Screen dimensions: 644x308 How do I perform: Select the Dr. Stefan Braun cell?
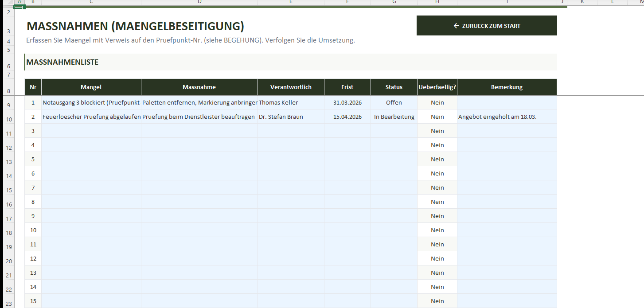291,117
